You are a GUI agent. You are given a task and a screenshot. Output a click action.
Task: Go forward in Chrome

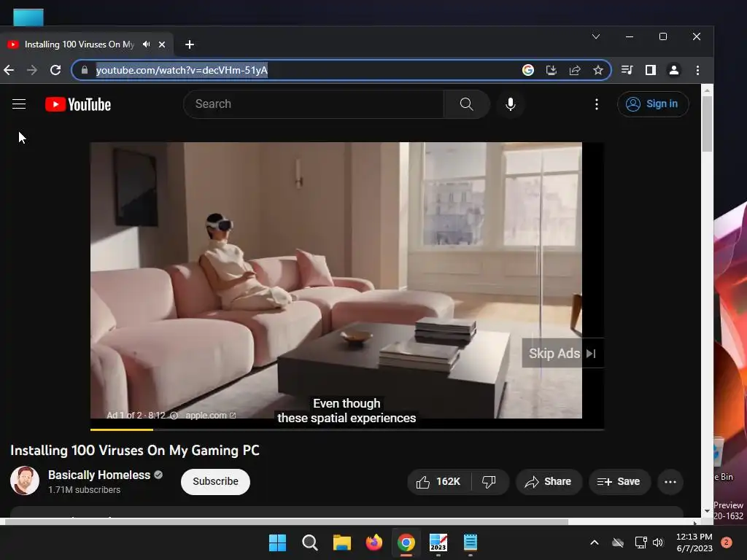(x=32, y=71)
